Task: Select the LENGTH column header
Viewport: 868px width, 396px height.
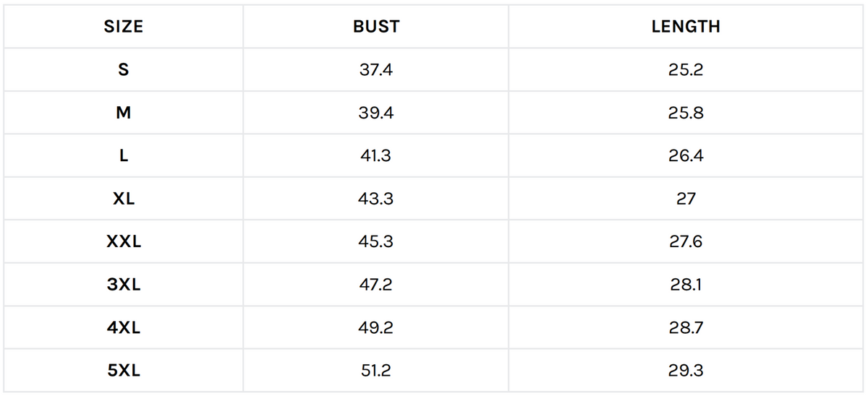Action: click(x=686, y=27)
